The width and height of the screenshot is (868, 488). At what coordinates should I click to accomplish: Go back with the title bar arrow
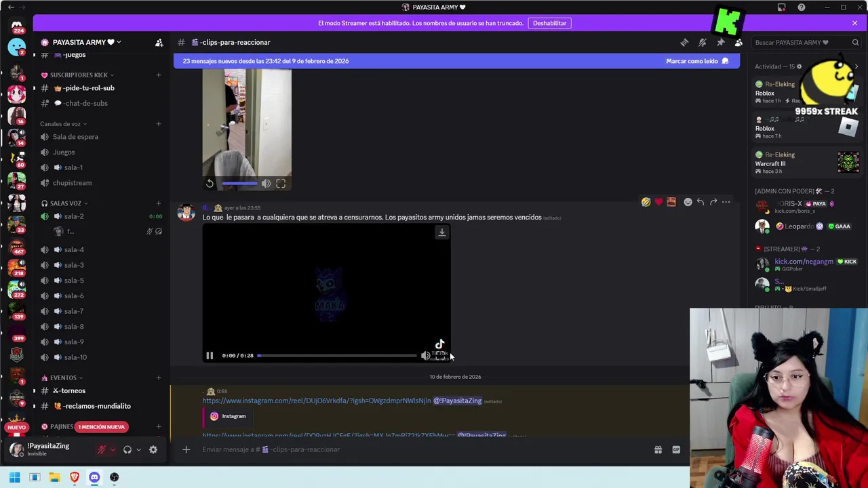(x=10, y=7)
